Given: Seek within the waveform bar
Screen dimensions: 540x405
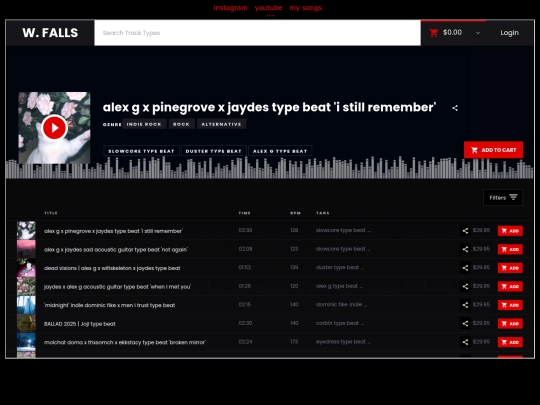Looking at the screenshot, I should point(270,168).
